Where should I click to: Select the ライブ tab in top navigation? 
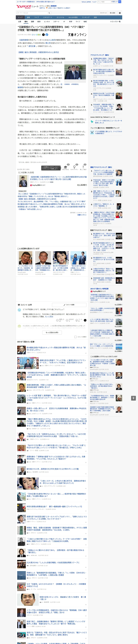(x=37, y=17)
